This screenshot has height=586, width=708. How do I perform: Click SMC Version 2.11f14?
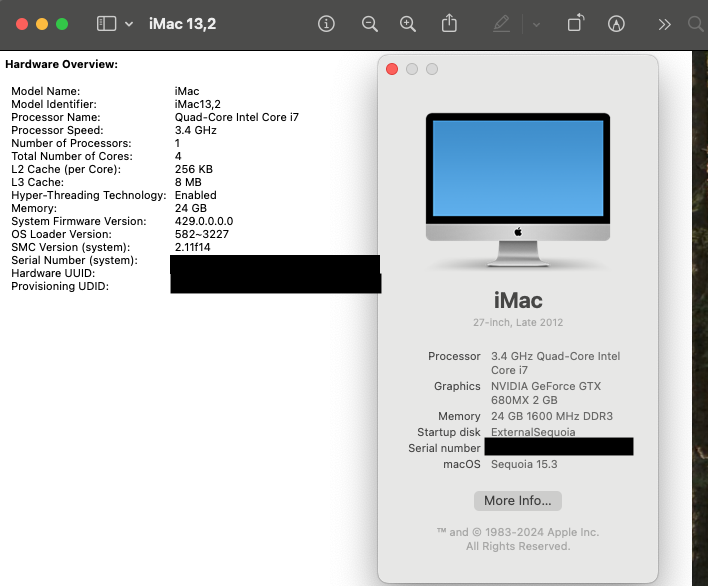pos(192,247)
